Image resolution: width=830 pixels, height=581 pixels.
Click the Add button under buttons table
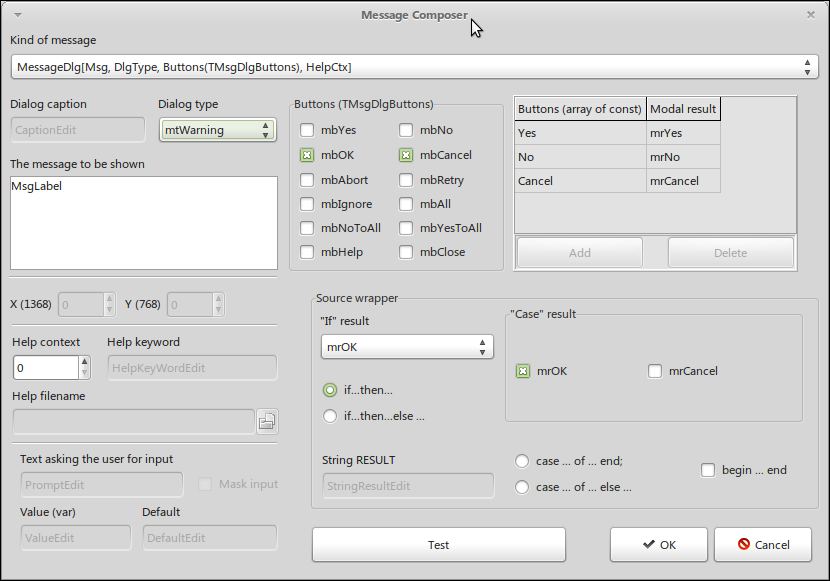pos(580,253)
